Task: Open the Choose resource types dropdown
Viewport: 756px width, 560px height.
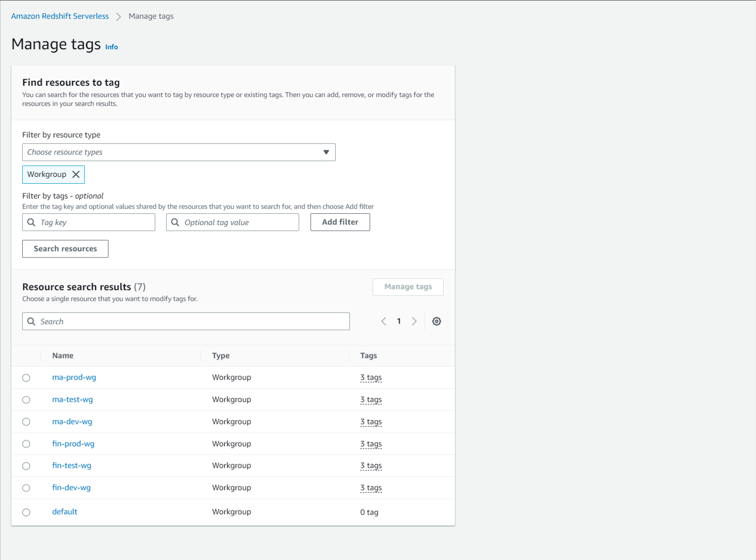Action: pos(178,152)
